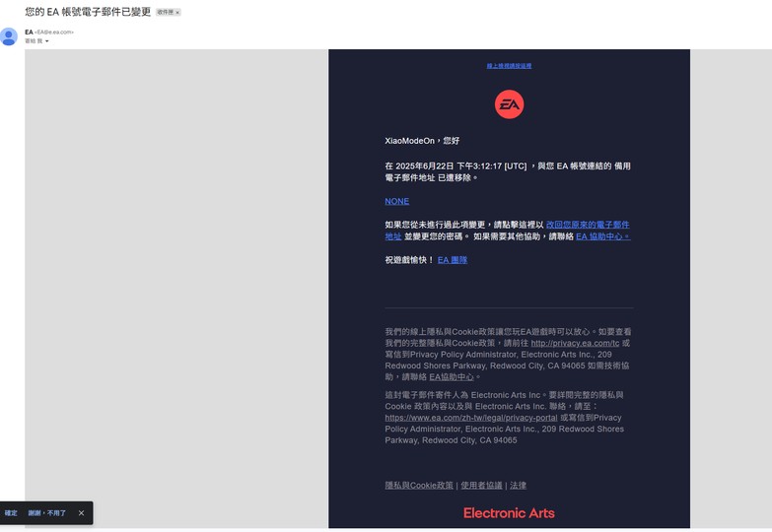Open EA協助中心 link in footer paragraph
The width and height of the screenshot is (772, 532).
(452, 377)
